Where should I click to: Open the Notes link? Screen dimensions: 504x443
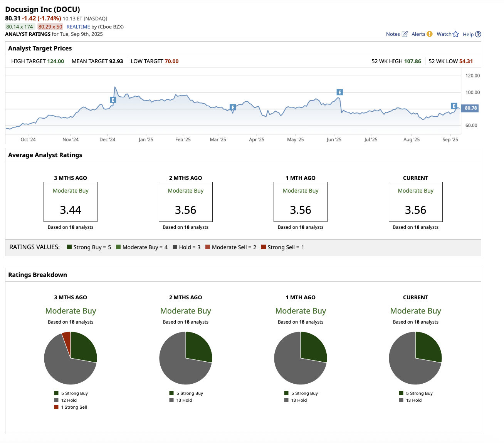pos(393,34)
